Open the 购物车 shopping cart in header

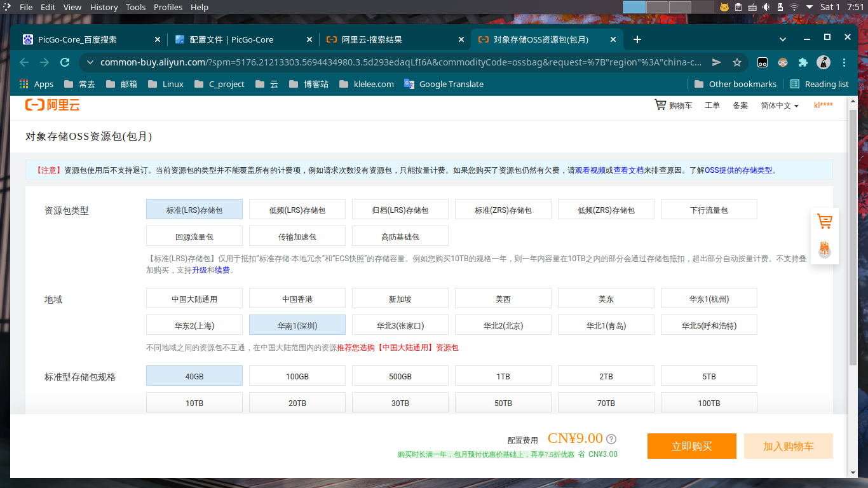(674, 105)
